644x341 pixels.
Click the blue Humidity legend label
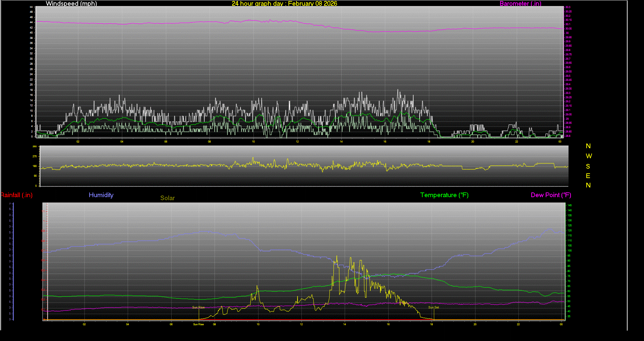point(101,195)
